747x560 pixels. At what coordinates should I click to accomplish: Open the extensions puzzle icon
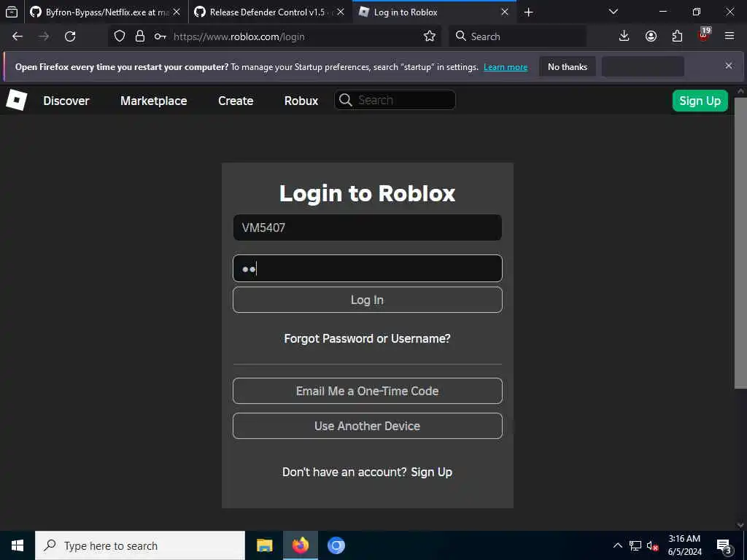[677, 36]
